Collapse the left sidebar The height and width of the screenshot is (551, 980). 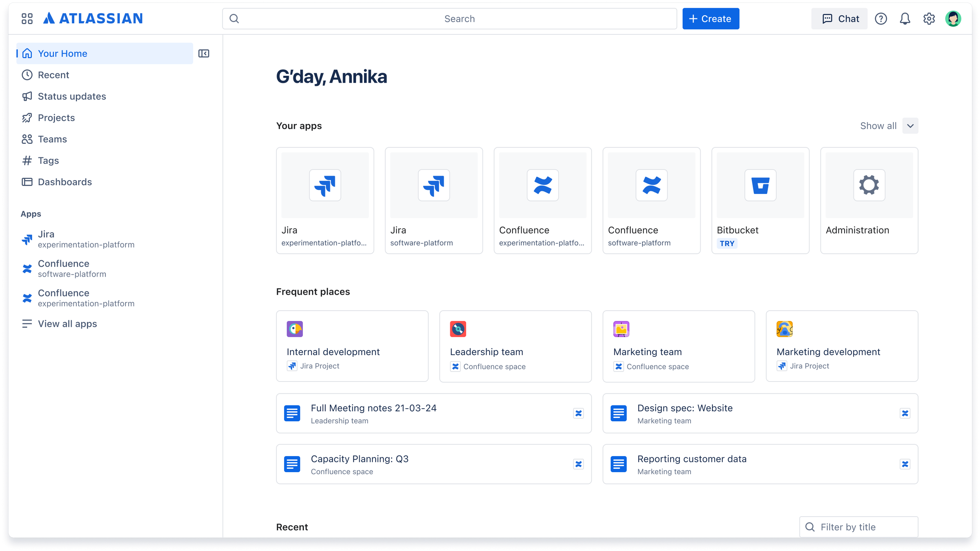204,53
